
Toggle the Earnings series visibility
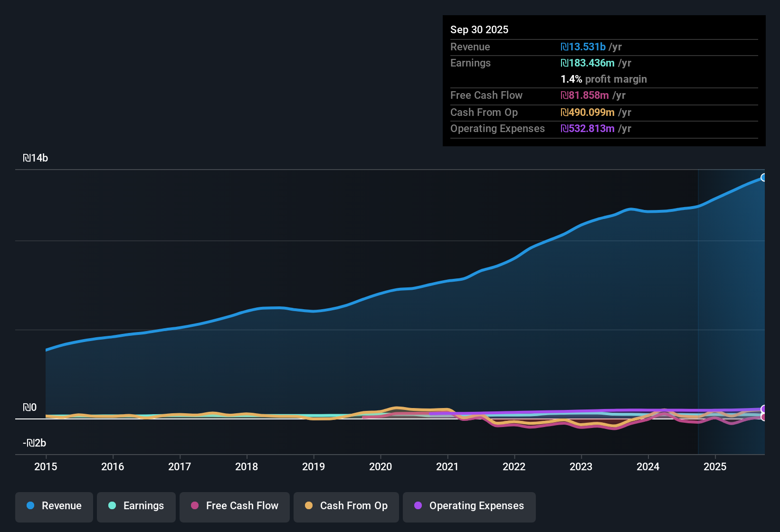click(136, 506)
